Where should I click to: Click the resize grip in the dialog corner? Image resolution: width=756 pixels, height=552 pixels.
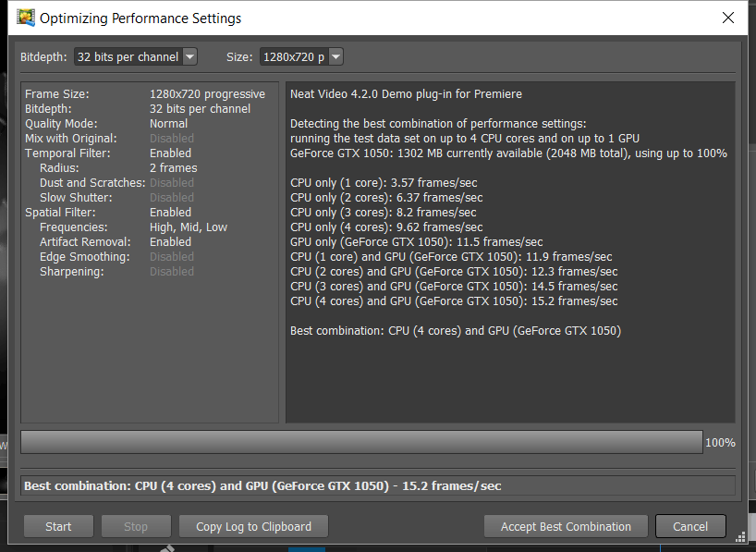coord(740,537)
